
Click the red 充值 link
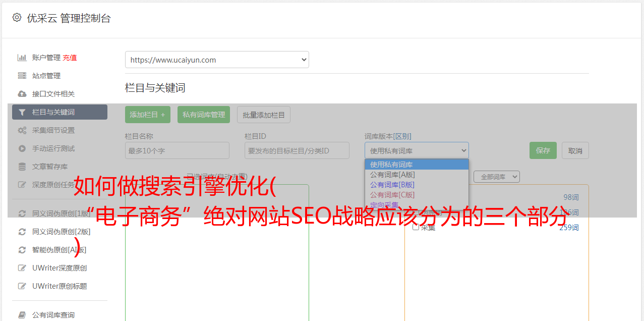pos(70,58)
